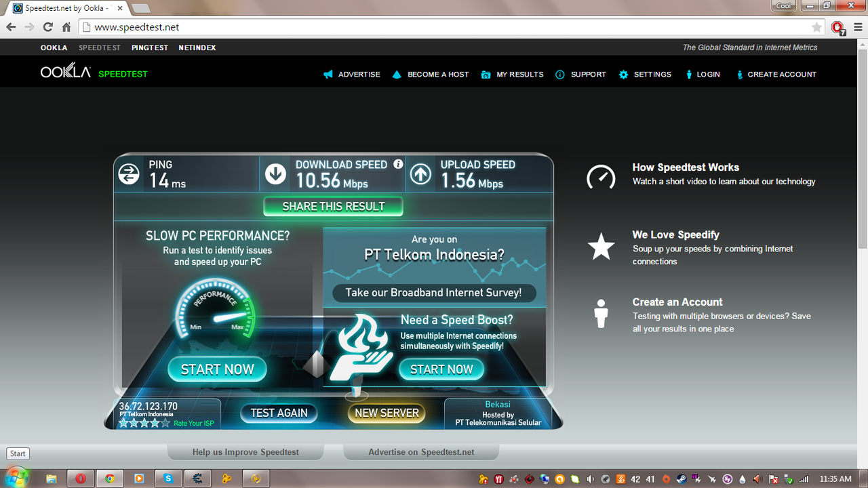
Task: Bookmark the page with the star icon
Action: [x=816, y=27]
